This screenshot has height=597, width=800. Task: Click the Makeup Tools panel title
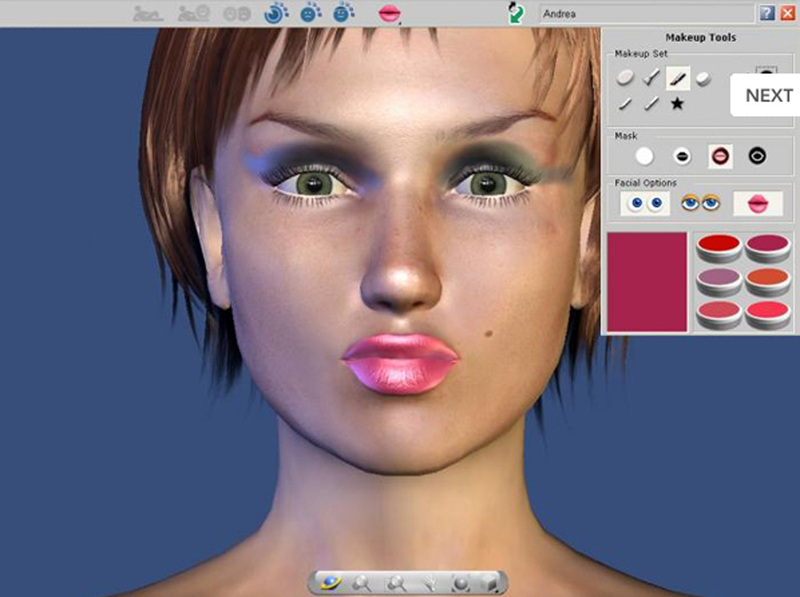click(701, 37)
